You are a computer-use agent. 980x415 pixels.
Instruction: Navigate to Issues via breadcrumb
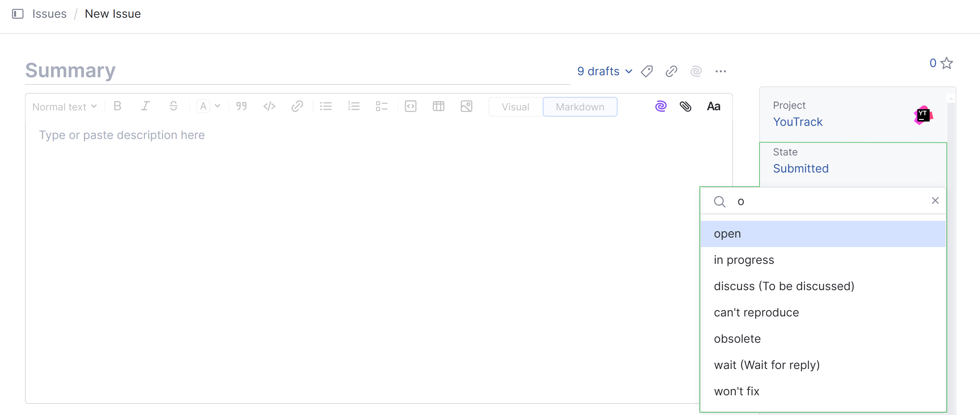[x=49, y=14]
